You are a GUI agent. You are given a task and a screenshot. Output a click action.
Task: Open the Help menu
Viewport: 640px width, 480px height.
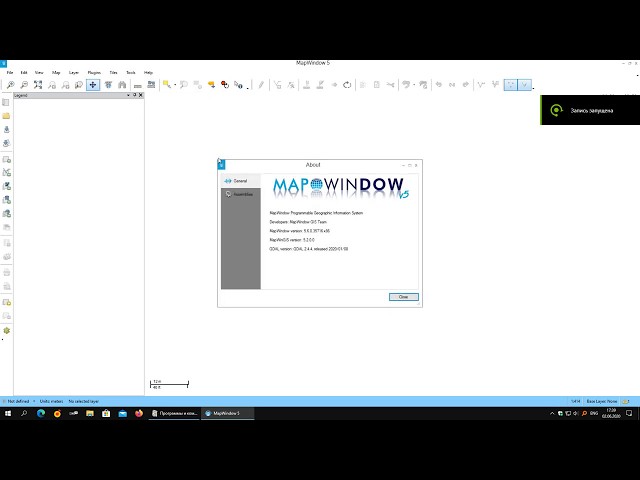coord(148,73)
